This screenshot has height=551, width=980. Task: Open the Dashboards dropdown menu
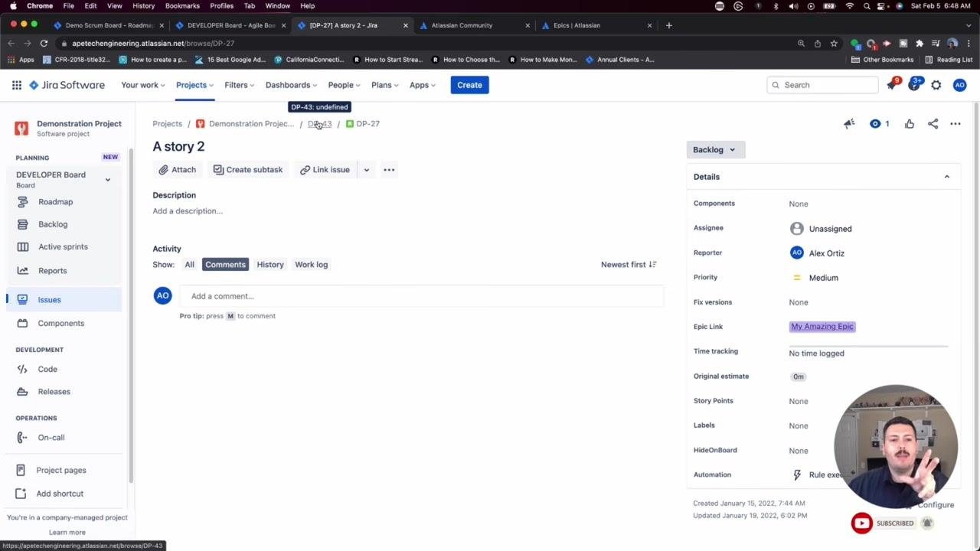point(292,85)
